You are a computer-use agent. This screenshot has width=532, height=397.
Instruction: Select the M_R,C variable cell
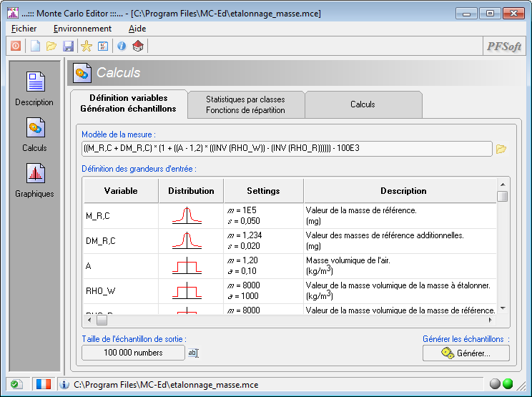[x=121, y=216]
